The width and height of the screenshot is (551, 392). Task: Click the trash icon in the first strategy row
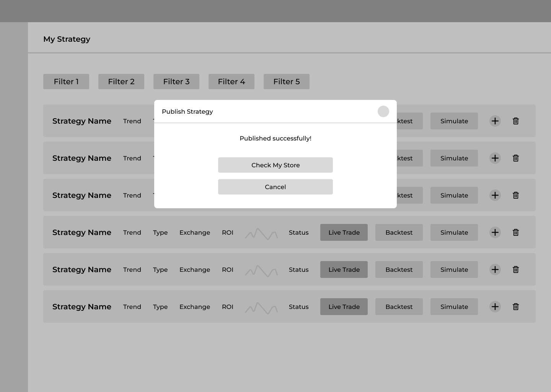[x=515, y=121]
